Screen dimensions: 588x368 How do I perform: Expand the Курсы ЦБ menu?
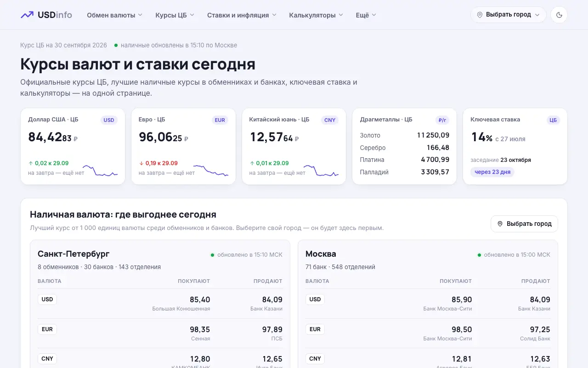[175, 15]
